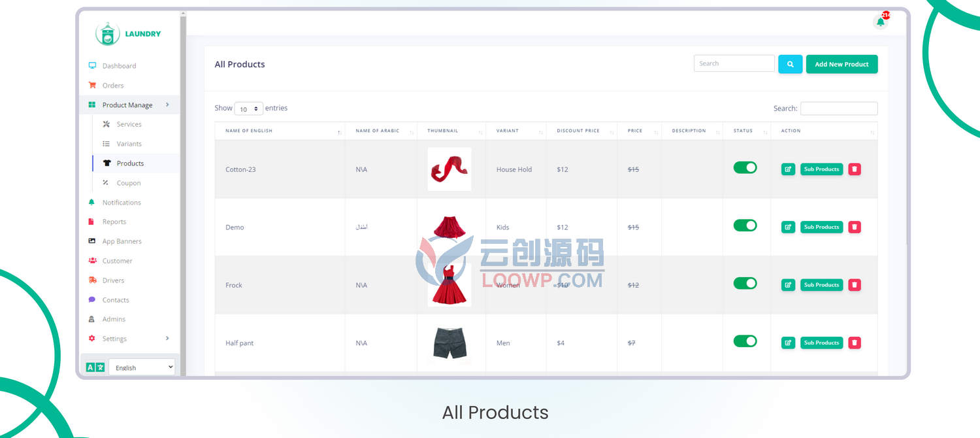Open Sub Products for Demo
This screenshot has width=980, height=438.
822,227
